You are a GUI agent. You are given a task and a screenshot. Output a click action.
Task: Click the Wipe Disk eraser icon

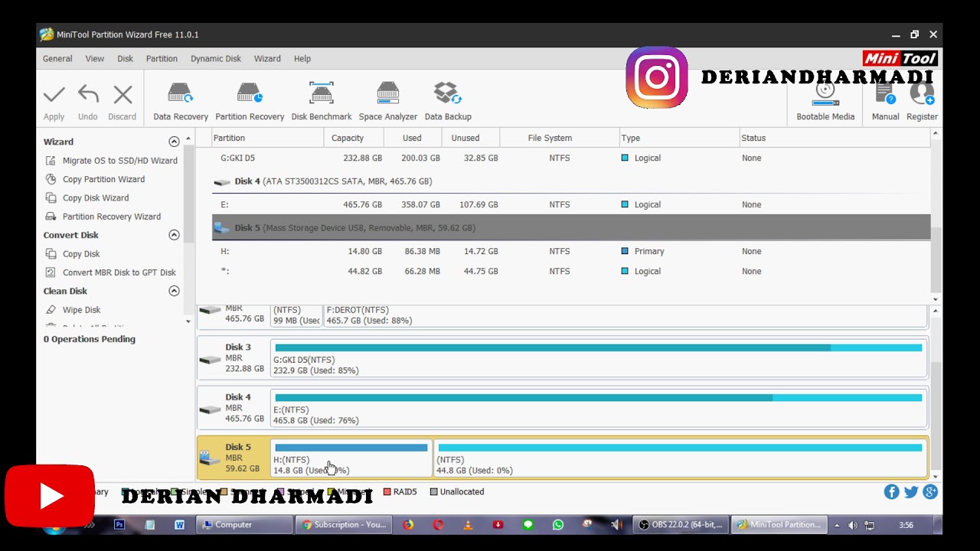(x=51, y=310)
